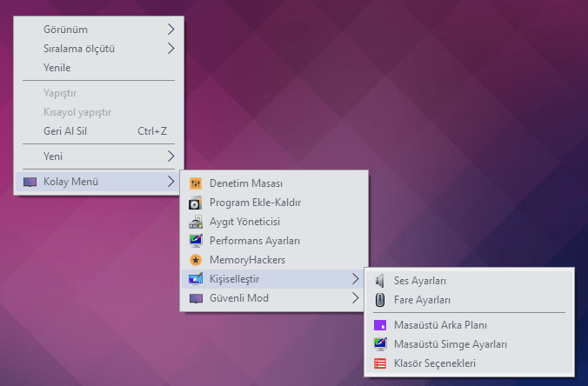This screenshot has height=386, width=588.
Task: Open the Kişiselleştir entry
Action: (x=274, y=279)
